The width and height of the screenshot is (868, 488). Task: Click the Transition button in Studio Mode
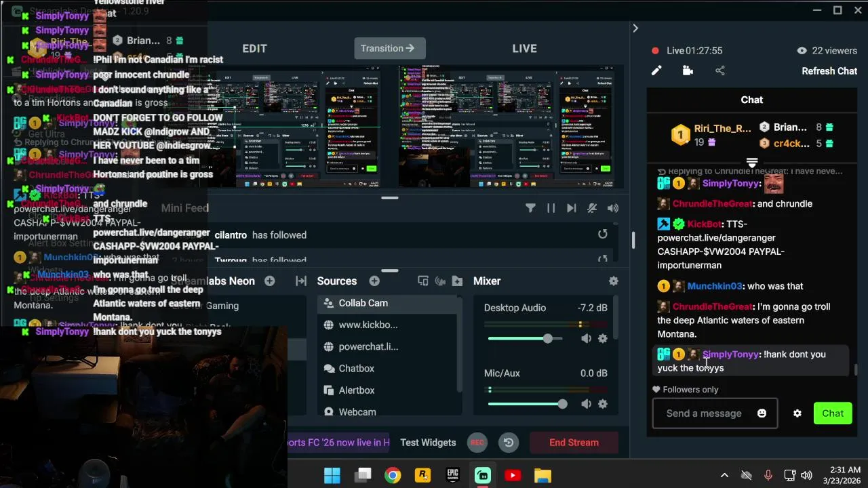389,48
